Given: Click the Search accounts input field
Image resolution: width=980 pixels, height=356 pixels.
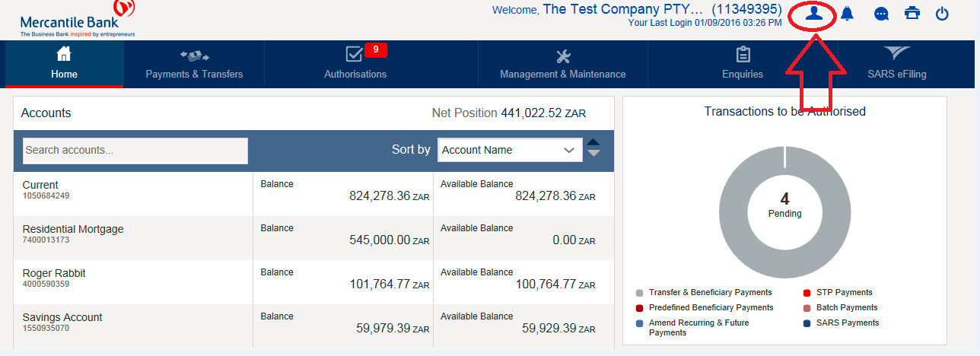Looking at the screenshot, I should point(135,151).
